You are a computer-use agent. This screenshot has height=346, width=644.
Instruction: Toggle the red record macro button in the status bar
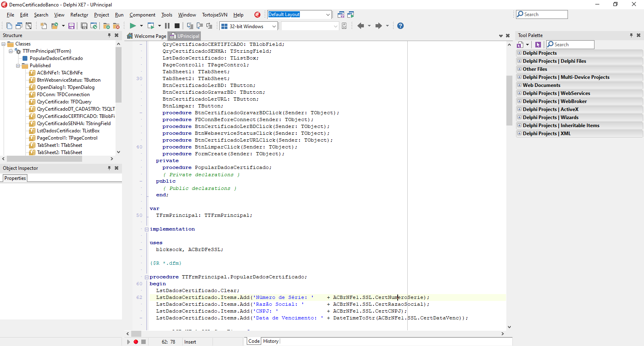tap(136, 342)
